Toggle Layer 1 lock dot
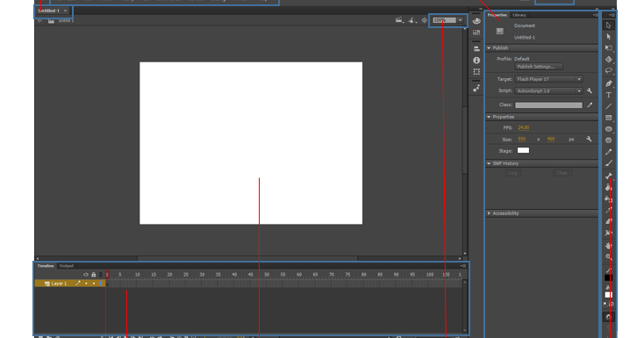Screen dimensions: 644x338 94,284
